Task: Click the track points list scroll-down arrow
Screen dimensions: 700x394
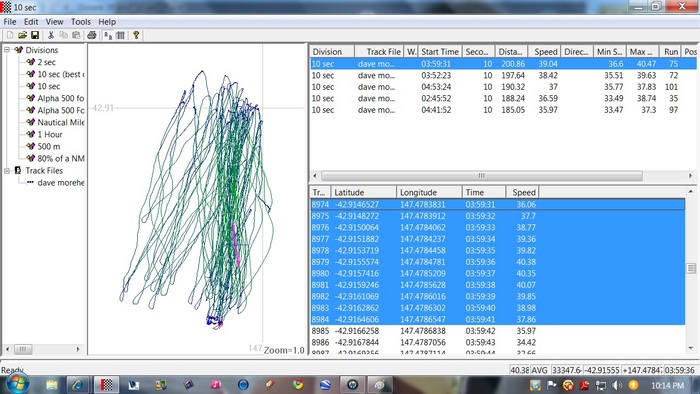Action: [x=691, y=348]
